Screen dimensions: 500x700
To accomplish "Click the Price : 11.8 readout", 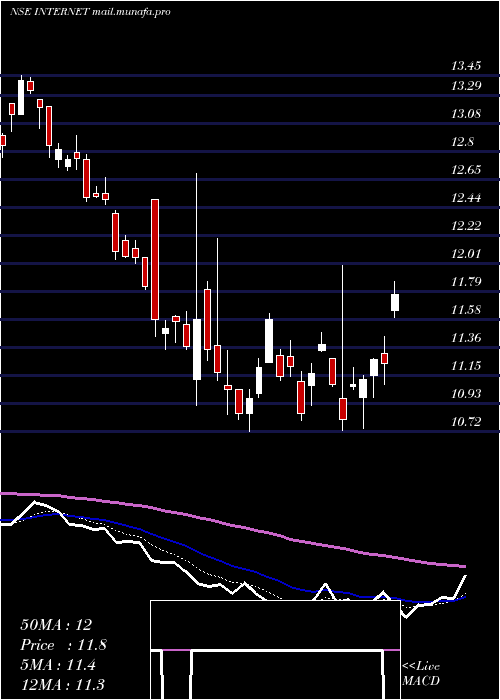I will click(63, 645).
